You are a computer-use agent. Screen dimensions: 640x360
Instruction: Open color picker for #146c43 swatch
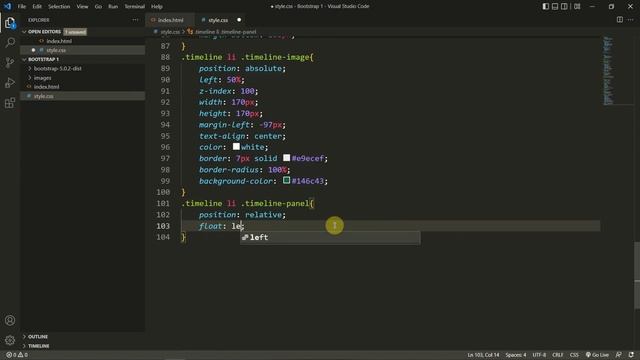287,180
